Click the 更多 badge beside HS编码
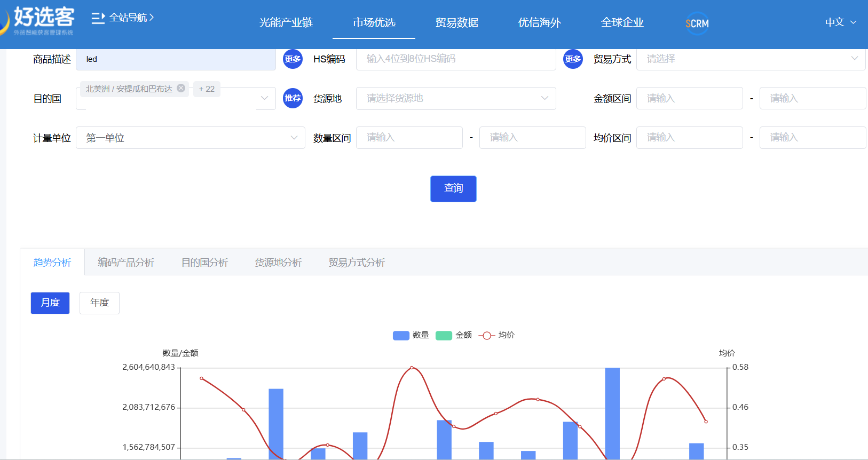 pos(293,59)
